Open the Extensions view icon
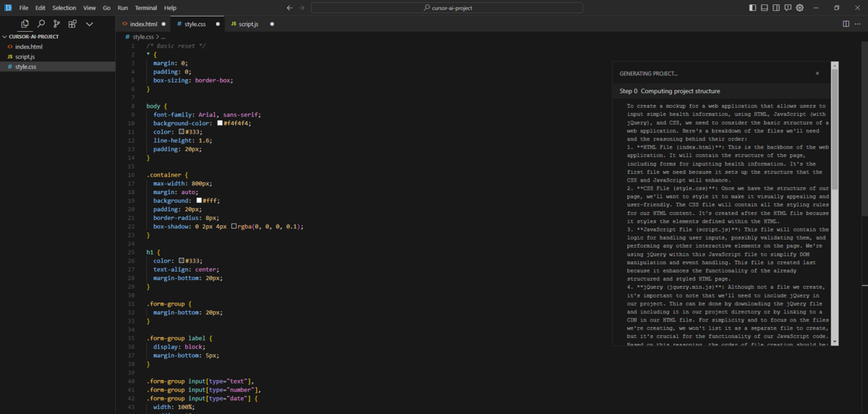 [72, 24]
